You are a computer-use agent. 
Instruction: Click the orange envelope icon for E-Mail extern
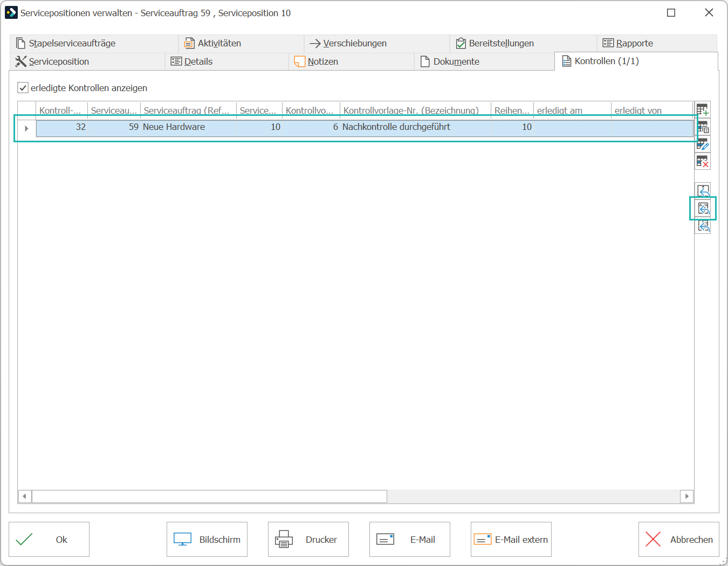point(482,540)
